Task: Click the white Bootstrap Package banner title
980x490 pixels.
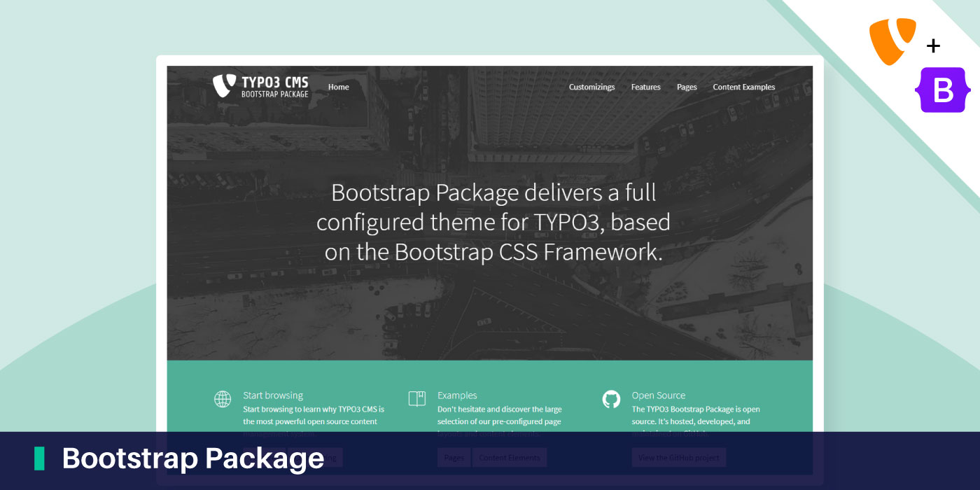Action: (193, 458)
